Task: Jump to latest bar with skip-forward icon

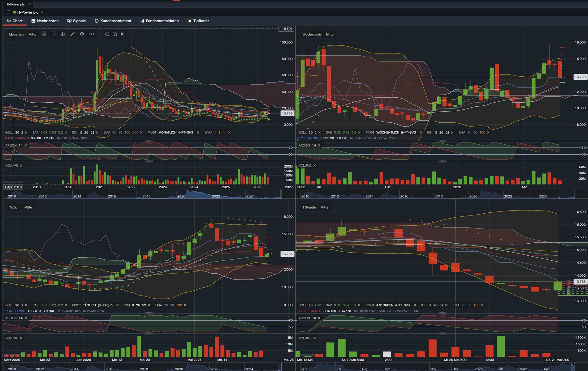Action: pos(123,34)
